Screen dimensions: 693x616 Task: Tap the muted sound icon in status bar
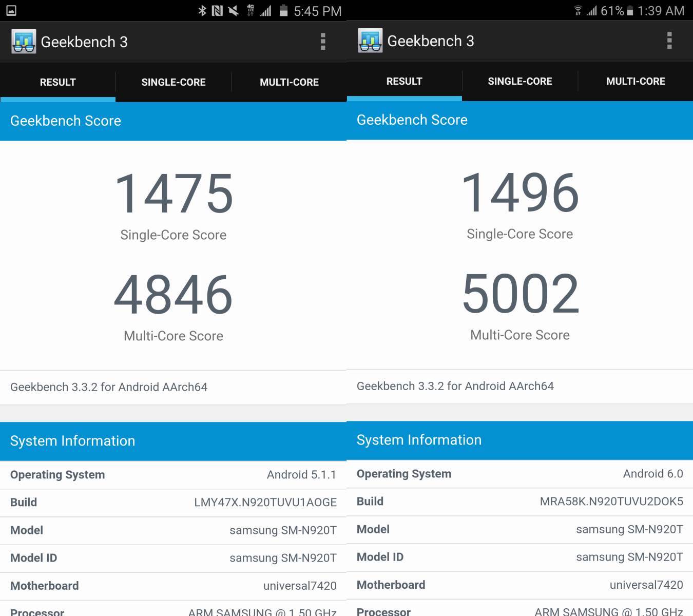233,11
